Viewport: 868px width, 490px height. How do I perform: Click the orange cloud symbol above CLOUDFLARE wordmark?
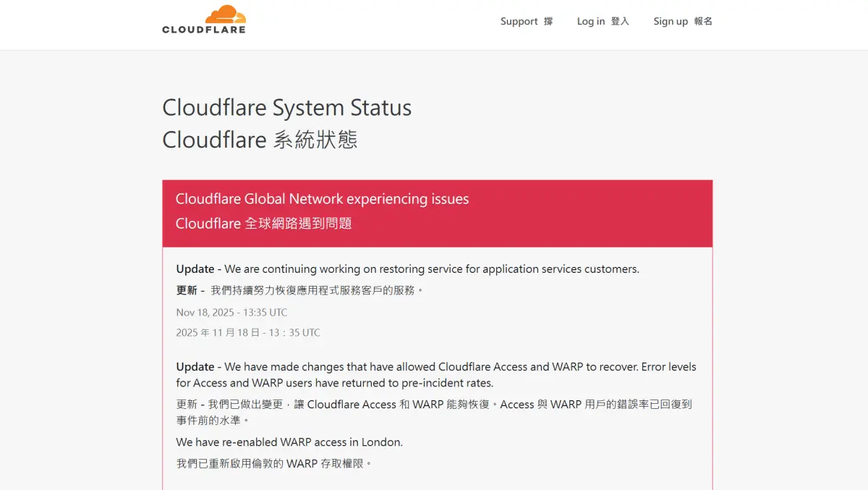[227, 13]
